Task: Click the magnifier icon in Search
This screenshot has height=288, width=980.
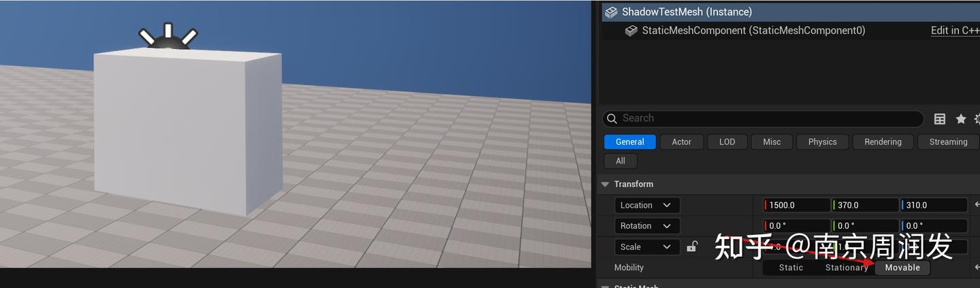Action: point(612,118)
